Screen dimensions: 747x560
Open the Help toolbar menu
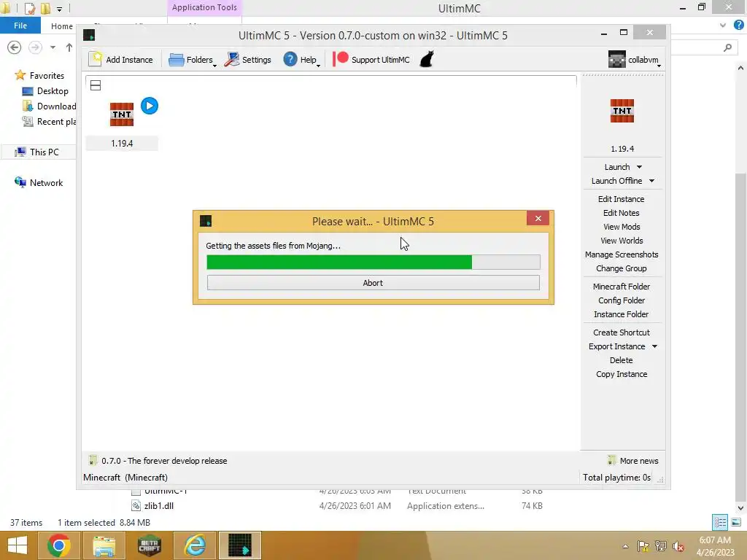coord(301,60)
